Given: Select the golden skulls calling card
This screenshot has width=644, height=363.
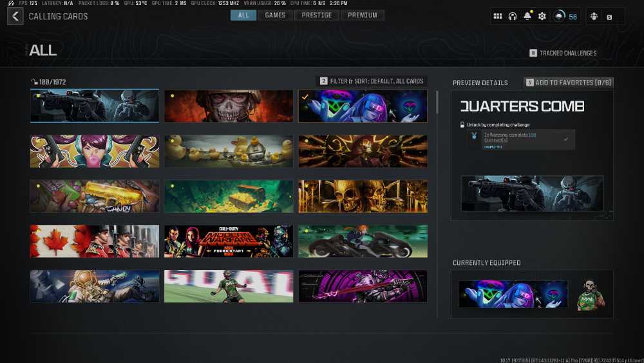Looking at the screenshot, I should [x=363, y=196].
